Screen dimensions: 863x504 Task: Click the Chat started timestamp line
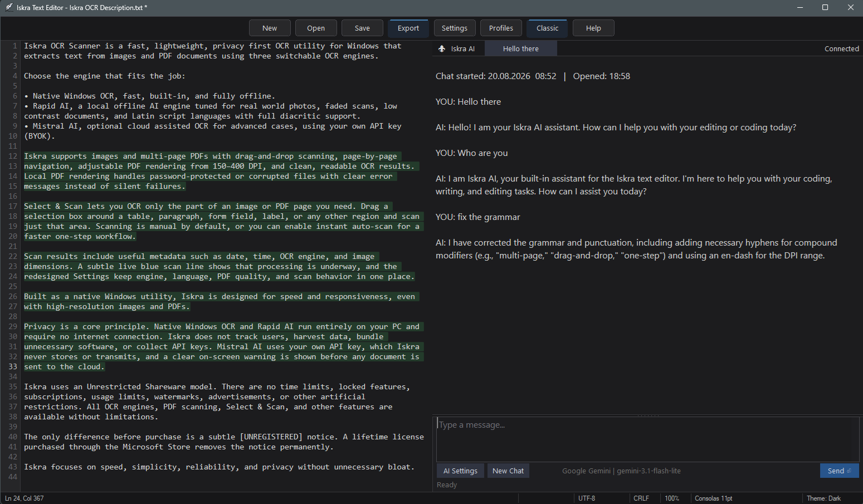533,76
